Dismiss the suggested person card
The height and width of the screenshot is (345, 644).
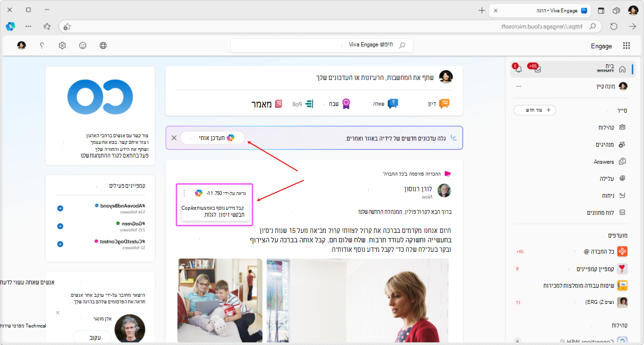click(x=58, y=313)
